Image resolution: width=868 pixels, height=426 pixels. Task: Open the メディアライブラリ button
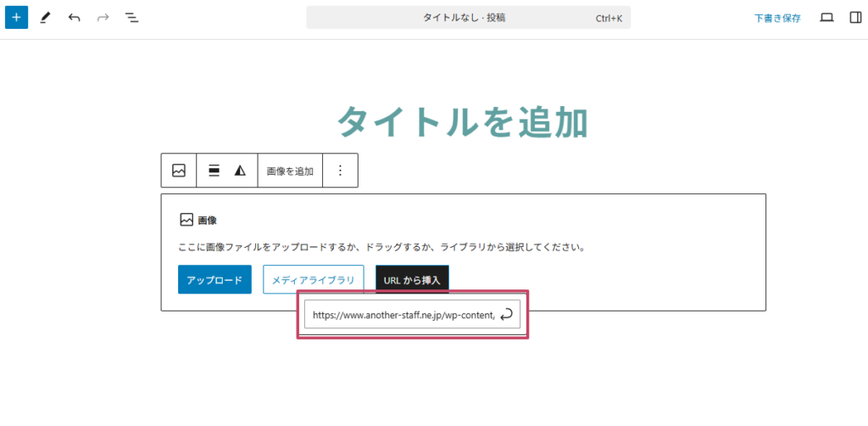[x=314, y=279]
